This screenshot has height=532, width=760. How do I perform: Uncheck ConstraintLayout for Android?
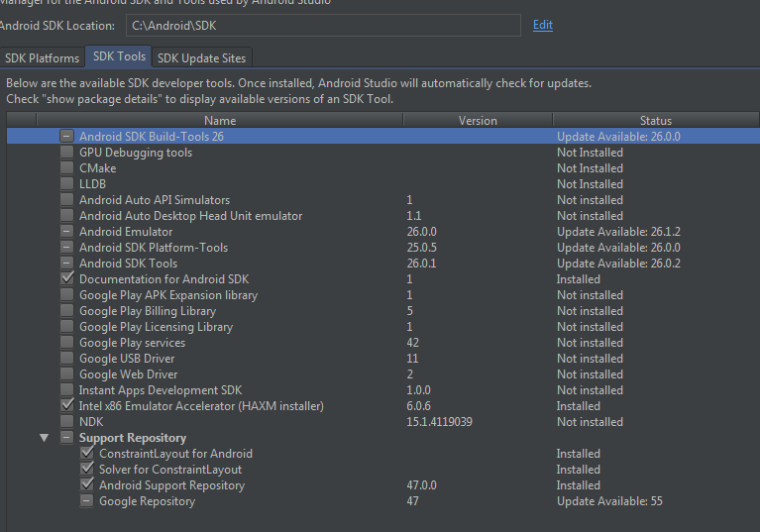point(87,453)
